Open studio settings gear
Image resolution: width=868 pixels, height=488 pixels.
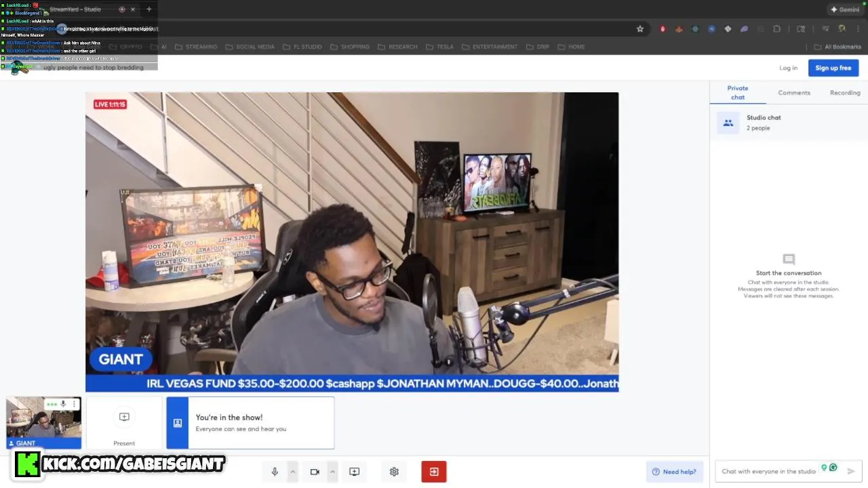click(394, 472)
